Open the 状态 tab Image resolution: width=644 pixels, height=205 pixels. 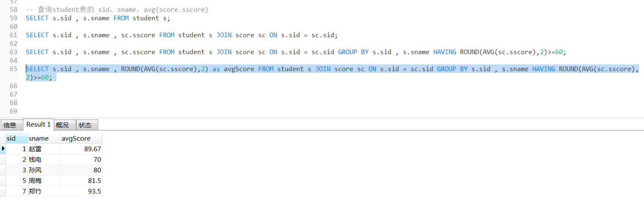[x=87, y=125]
